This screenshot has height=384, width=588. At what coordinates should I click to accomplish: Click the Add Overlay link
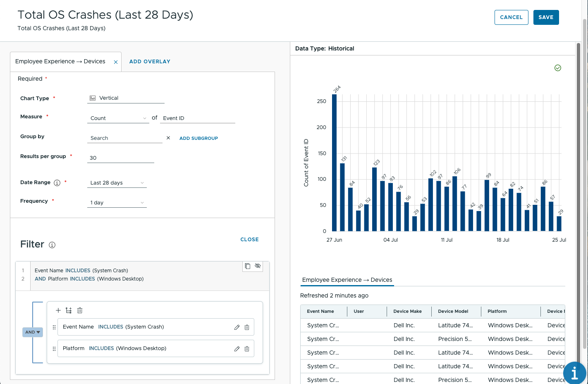click(150, 62)
